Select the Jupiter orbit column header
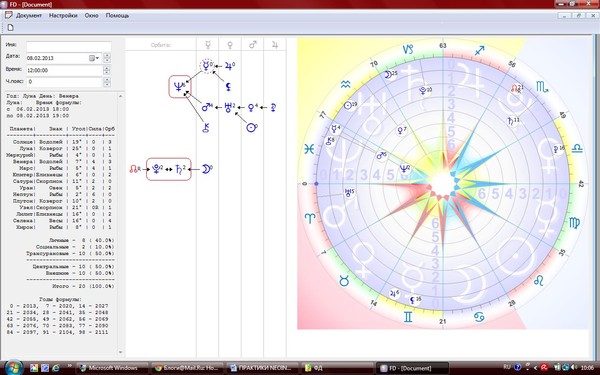 pyautogui.click(x=275, y=45)
